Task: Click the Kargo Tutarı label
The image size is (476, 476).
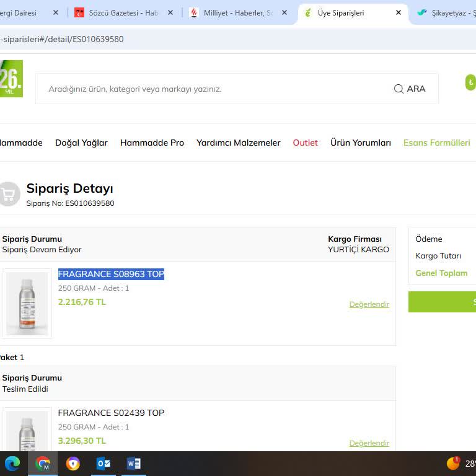Action: pyautogui.click(x=438, y=256)
